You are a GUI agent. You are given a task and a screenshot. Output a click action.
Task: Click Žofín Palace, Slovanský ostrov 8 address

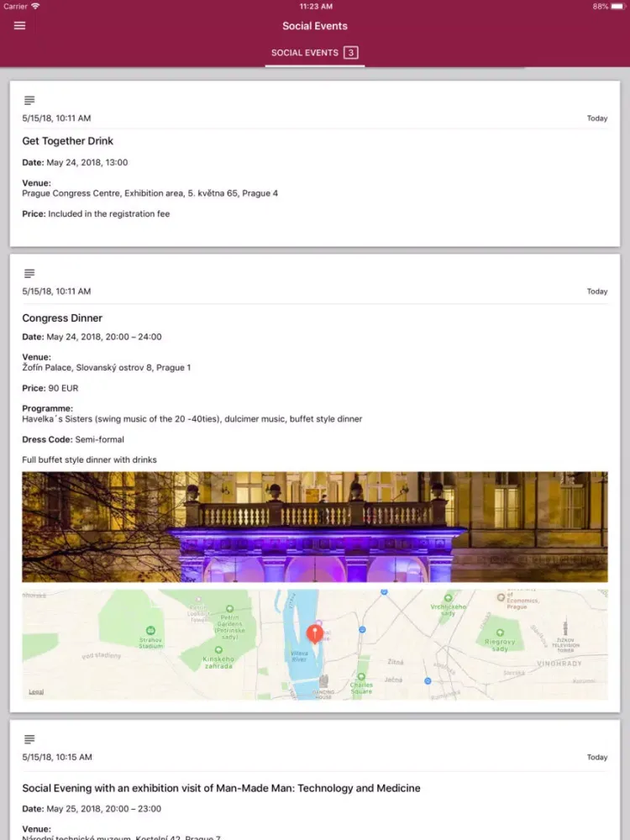point(107,368)
